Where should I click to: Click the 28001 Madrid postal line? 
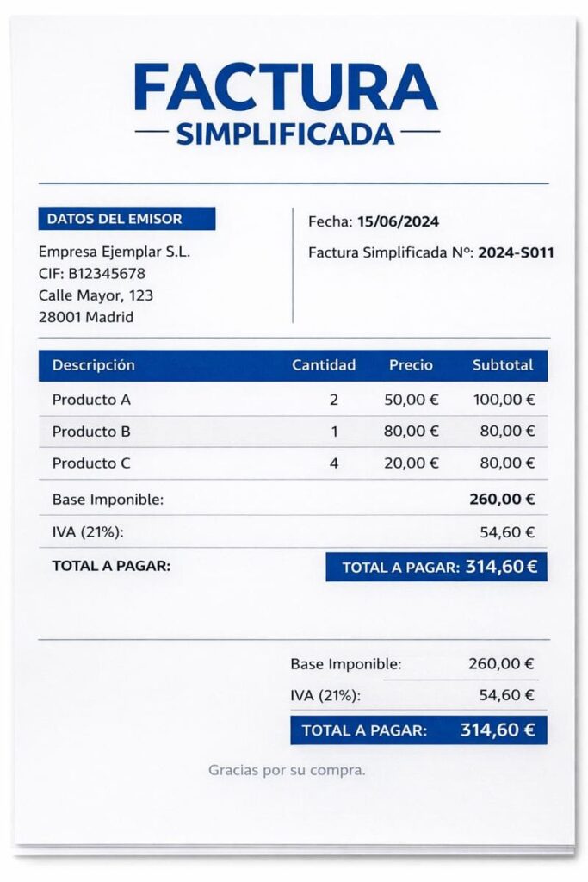point(86,317)
